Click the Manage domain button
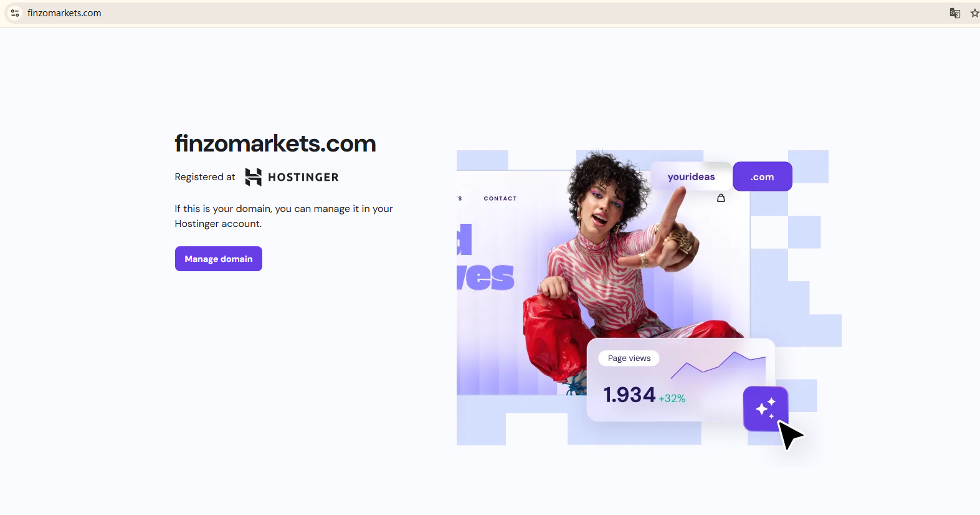Screen dimensions: 980x515 [x=219, y=259]
